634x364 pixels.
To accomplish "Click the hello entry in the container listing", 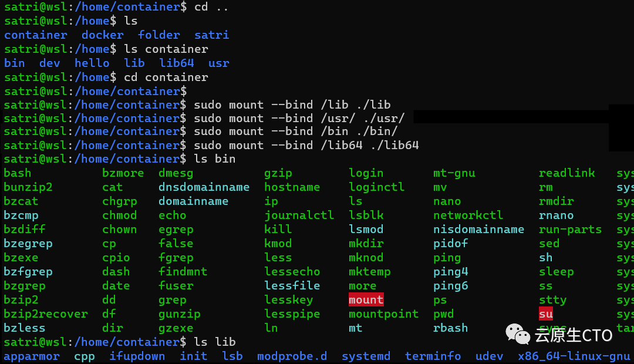I will pos(92,63).
